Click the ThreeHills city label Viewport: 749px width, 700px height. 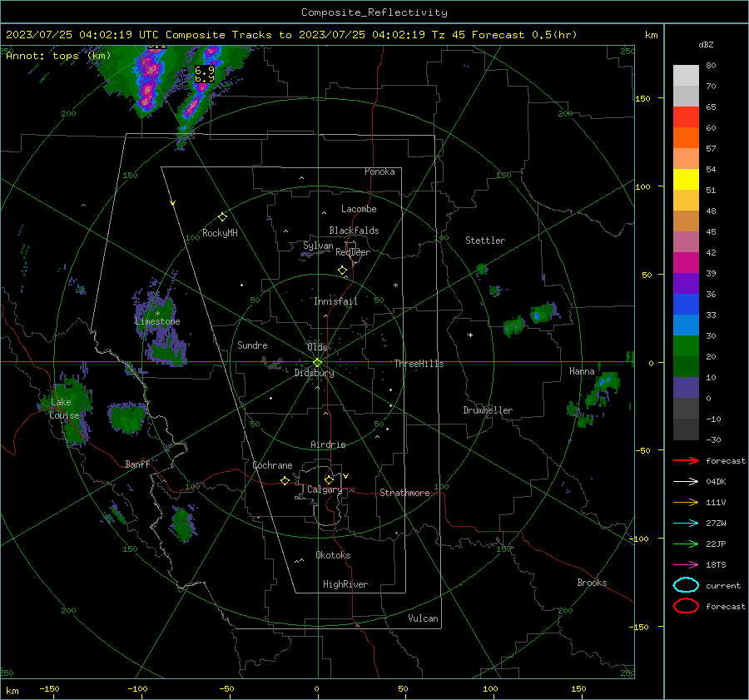tap(419, 364)
